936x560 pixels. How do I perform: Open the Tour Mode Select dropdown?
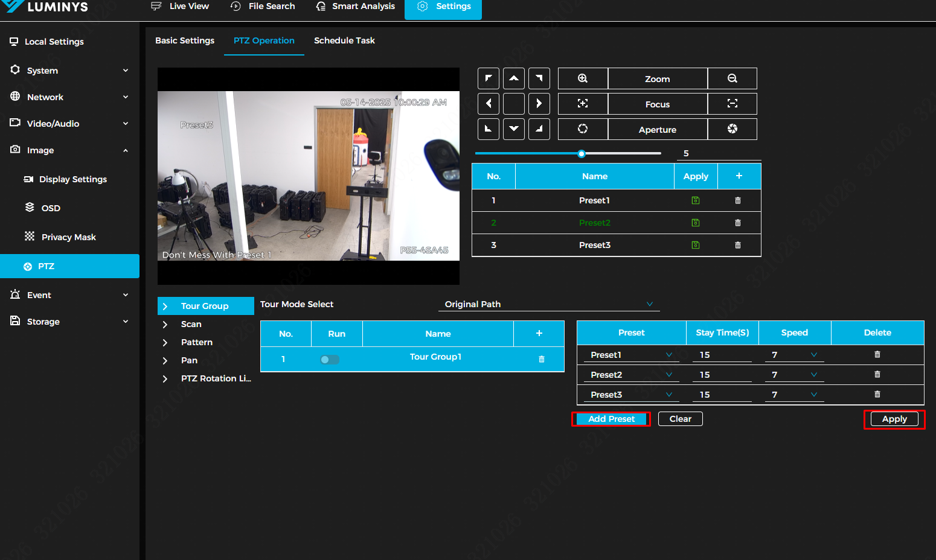[x=548, y=304]
